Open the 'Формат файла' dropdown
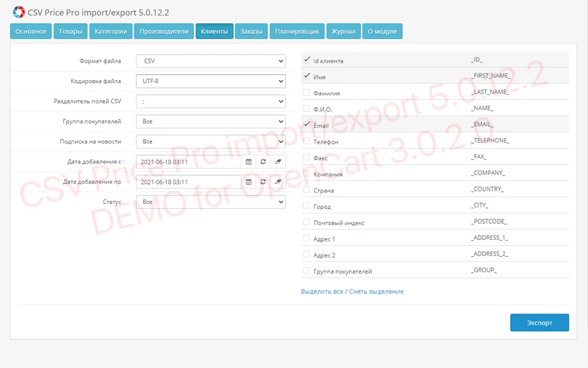 point(211,61)
